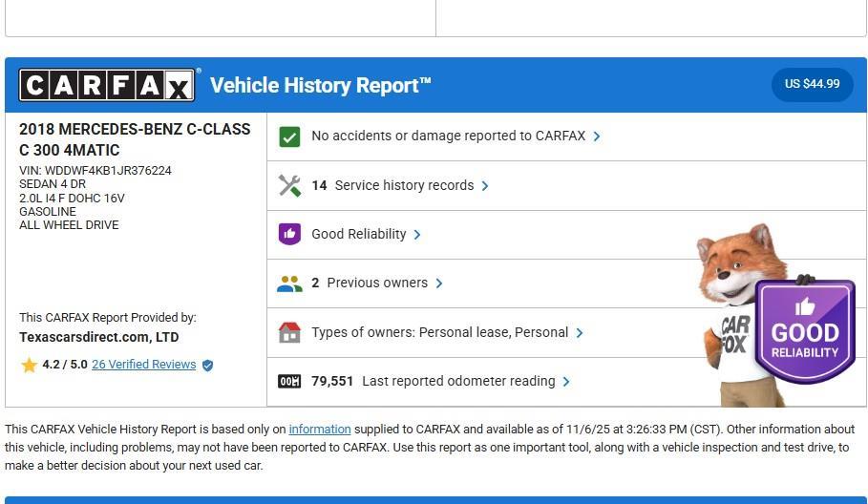Expand the last reported odometer chevron

[x=566, y=382]
